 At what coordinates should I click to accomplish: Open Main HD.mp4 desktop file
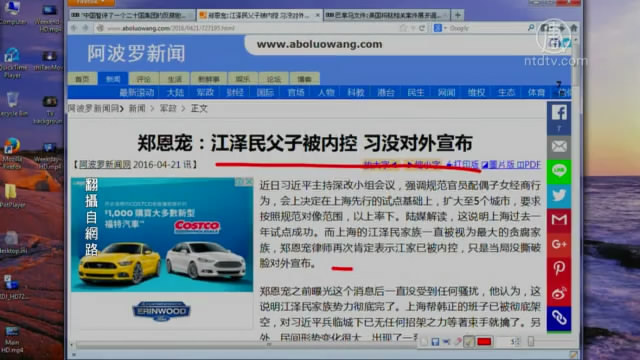click(x=12, y=340)
